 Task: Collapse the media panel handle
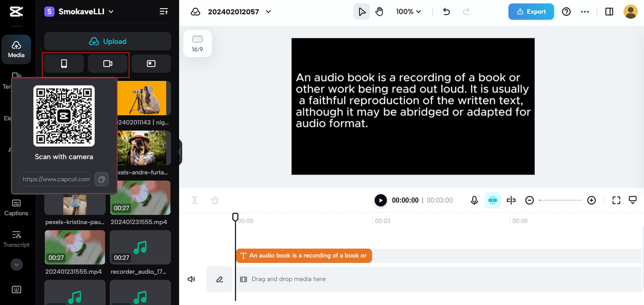coord(180,152)
